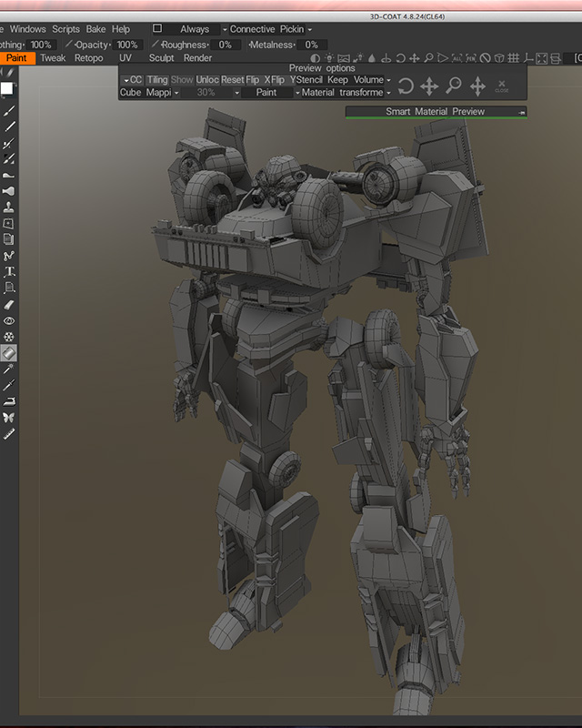Toggle the crossed-circle icon in the top toolbar
The height and width of the screenshot is (728, 582).
pyautogui.click(x=485, y=58)
